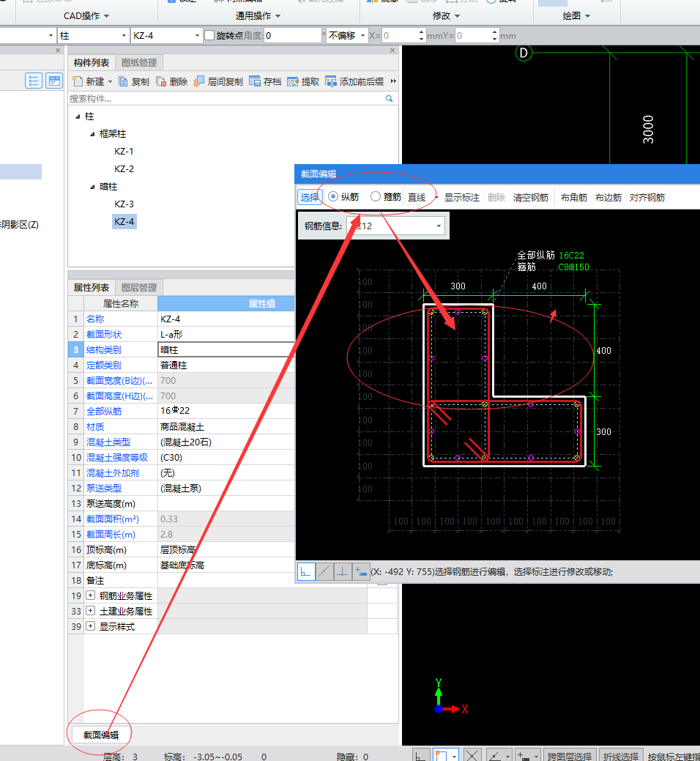
Task: Open the 直线 draw mode dropdown
Action: click(436, 197)
